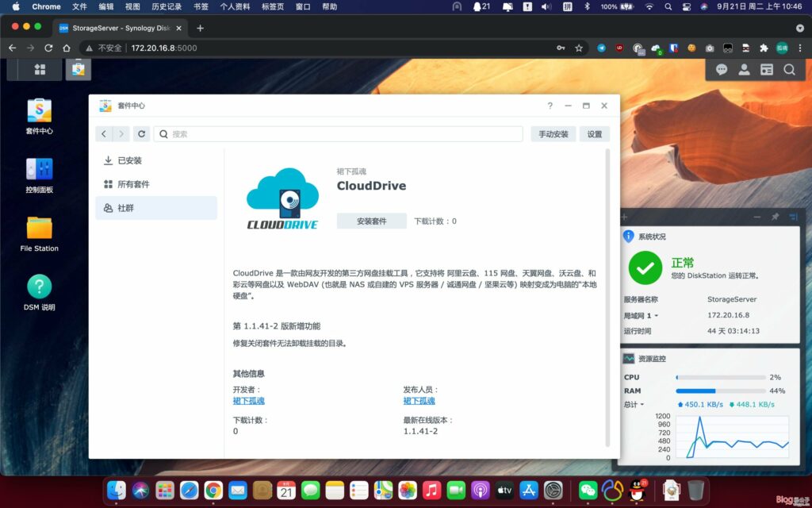Open Package Center 设置 button
This screenshot has height=508, width=812.
tap(595, 133)
